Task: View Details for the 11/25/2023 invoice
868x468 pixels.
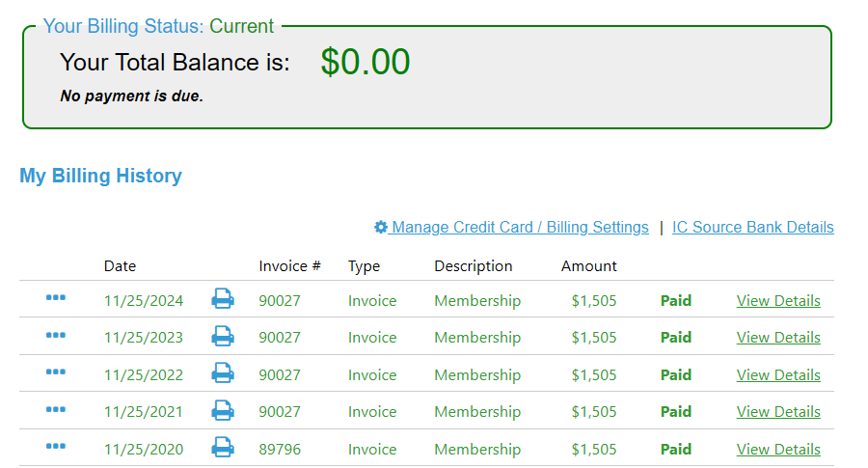Action: 778,337
